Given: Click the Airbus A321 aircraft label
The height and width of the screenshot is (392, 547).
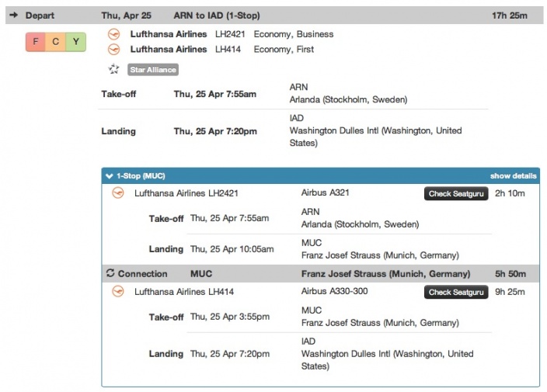Looking at the screenshot, I should pyautogui.click(x=327, y=193).
